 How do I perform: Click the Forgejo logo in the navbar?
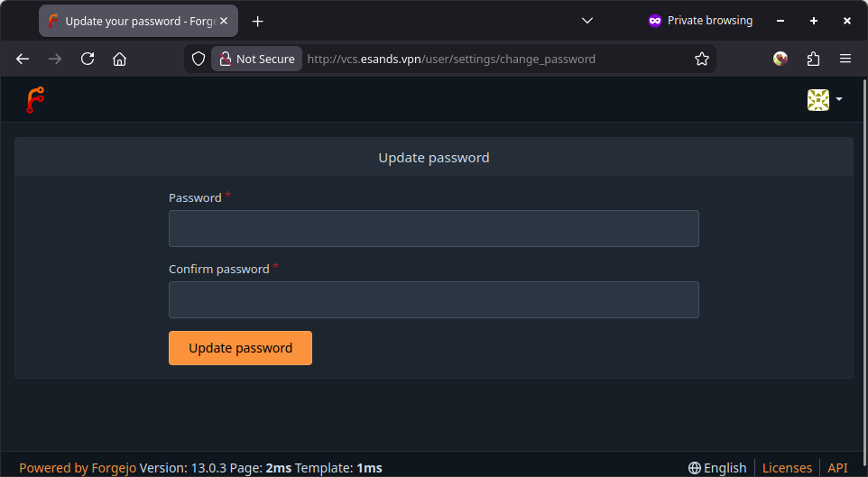click(35, 99)
